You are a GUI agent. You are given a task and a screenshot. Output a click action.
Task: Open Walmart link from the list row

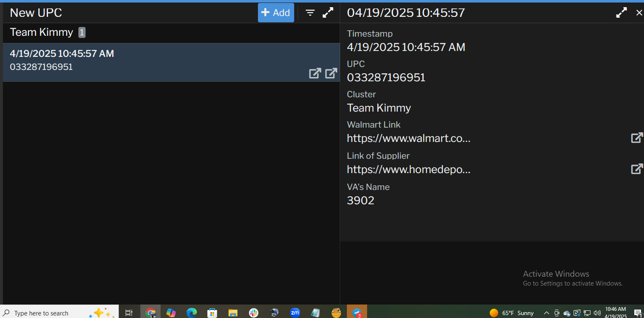(315, 73)
